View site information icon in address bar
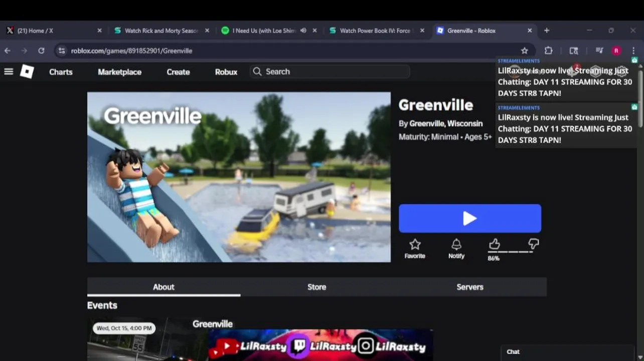Viewport: 644px width, 361px height. [61, 51]
